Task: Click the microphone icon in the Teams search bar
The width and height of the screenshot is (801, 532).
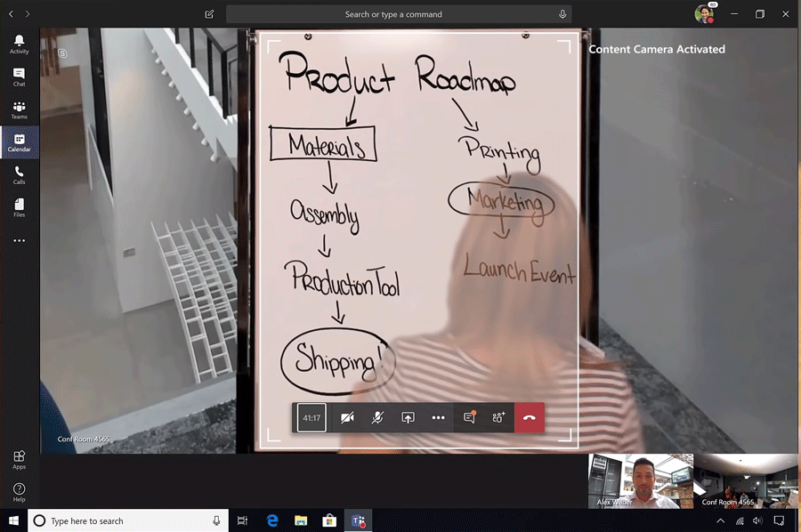Action: [x=562, y=14]
